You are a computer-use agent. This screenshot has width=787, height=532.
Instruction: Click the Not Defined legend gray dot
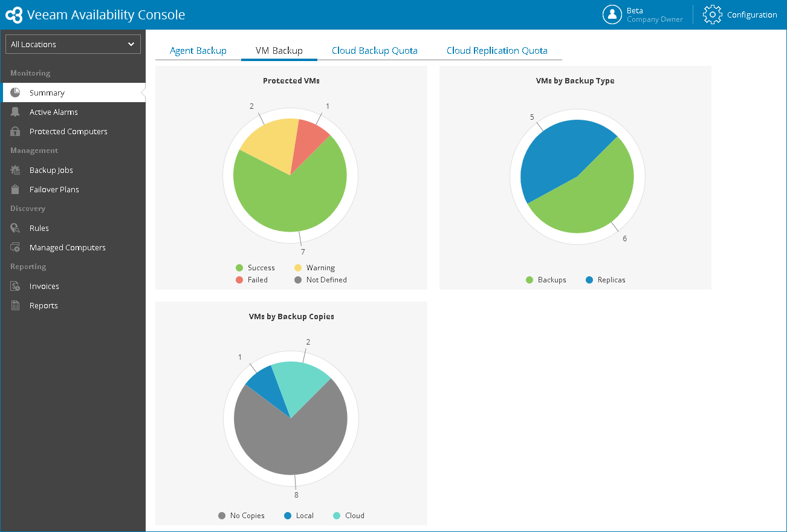click(298, 280)
